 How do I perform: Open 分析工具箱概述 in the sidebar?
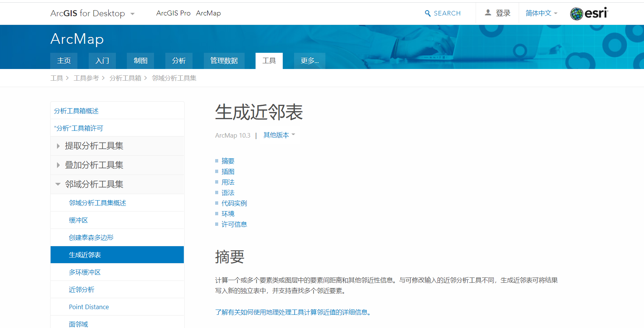pyautogui.click(x=117, y=111)
